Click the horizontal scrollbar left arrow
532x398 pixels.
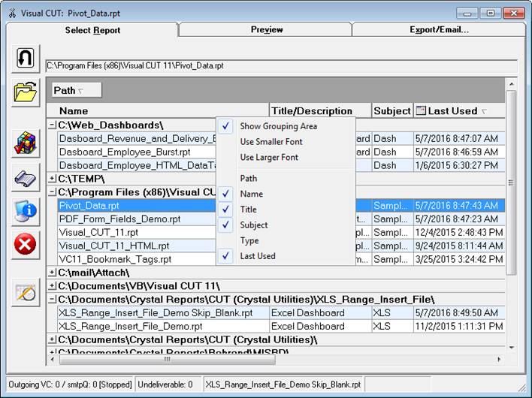tap(52, 360)
